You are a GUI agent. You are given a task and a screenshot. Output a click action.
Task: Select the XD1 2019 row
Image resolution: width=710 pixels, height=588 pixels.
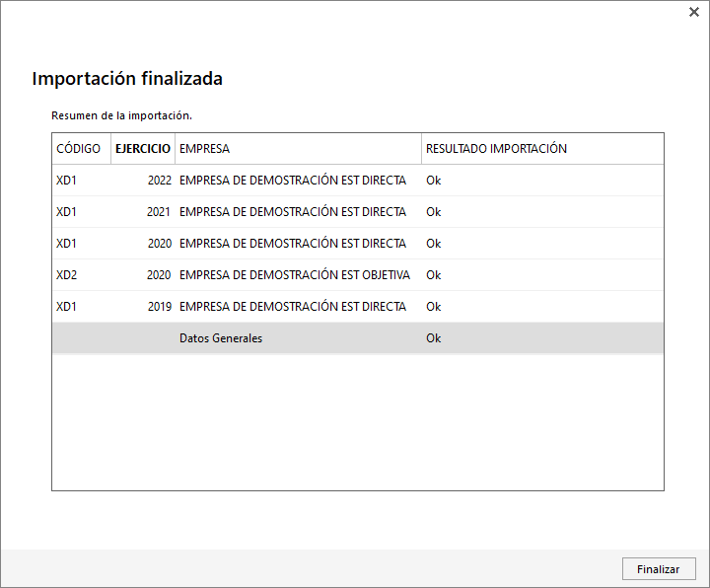click(358, 307)
